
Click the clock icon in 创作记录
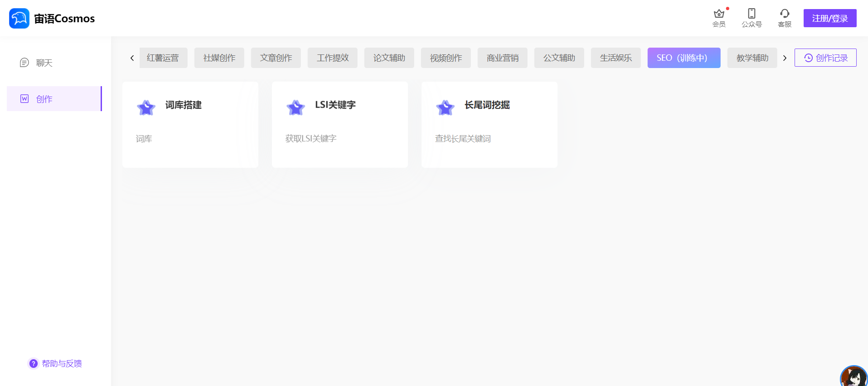click(x=808, y=58)
